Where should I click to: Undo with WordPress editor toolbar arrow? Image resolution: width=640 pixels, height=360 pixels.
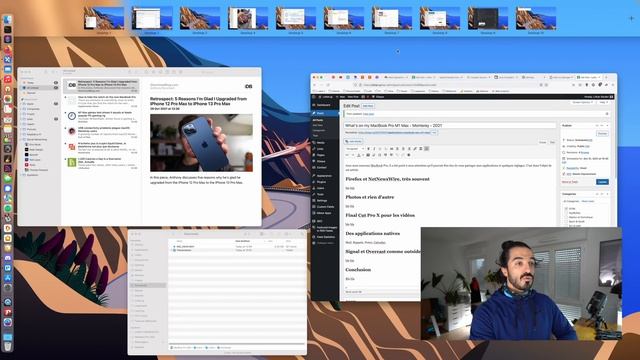397,155
